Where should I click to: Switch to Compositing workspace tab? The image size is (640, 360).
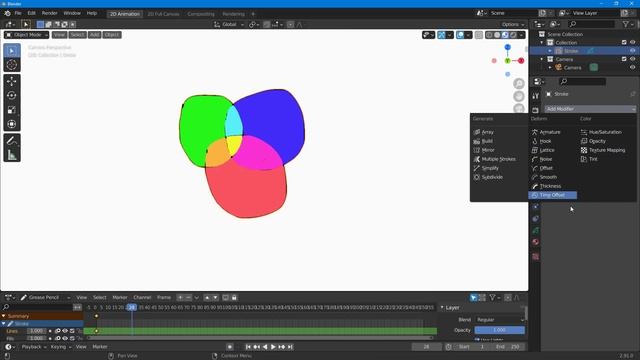click(x=201, y=14)
